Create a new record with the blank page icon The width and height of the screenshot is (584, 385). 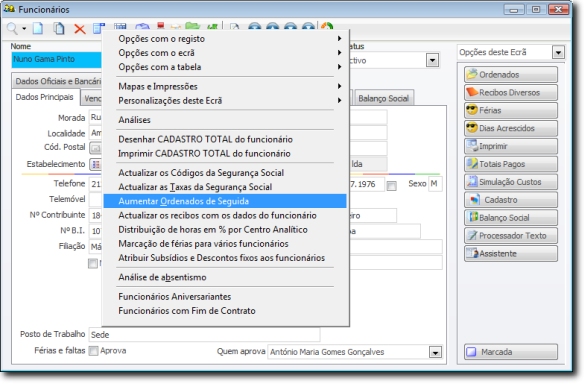pos(38,28)
